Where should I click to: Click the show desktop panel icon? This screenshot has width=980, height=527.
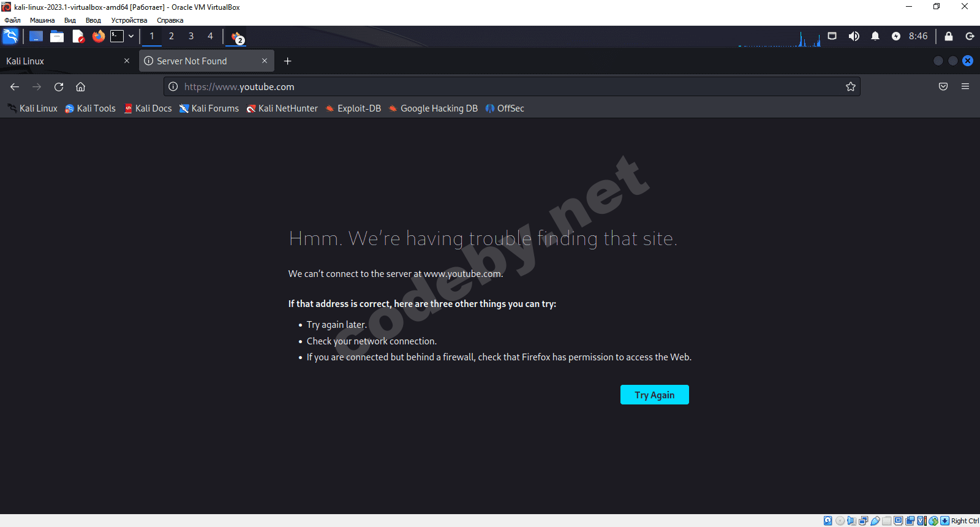36,37
